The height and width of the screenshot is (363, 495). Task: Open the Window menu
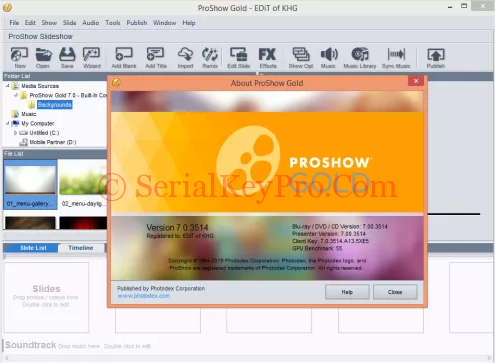point(164,23)
